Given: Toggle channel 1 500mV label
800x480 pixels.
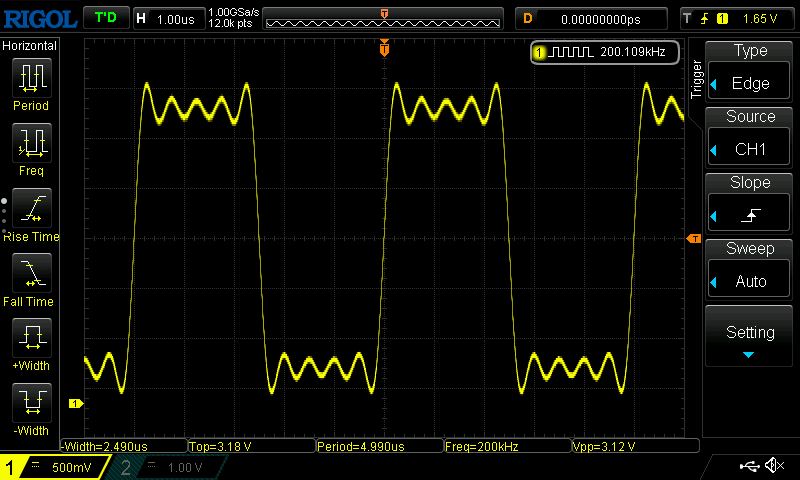Looking at the screenshot, I should 55,467.
